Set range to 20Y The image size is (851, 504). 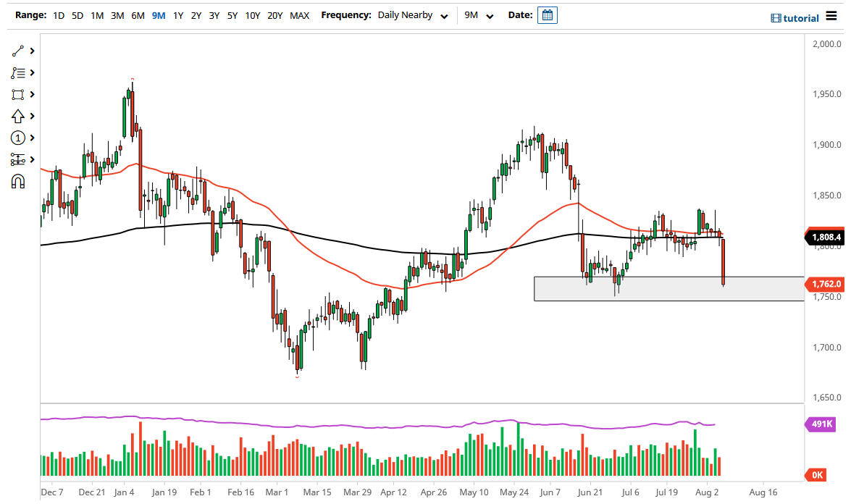pos(275,16)
